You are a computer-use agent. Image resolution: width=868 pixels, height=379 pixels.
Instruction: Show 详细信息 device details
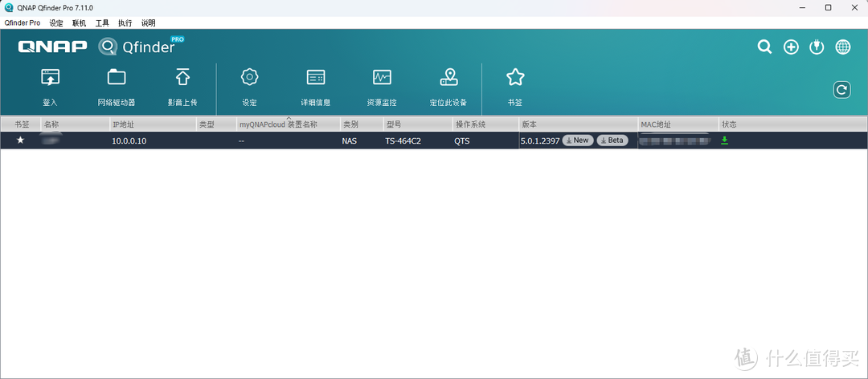[x=316, y=77]
